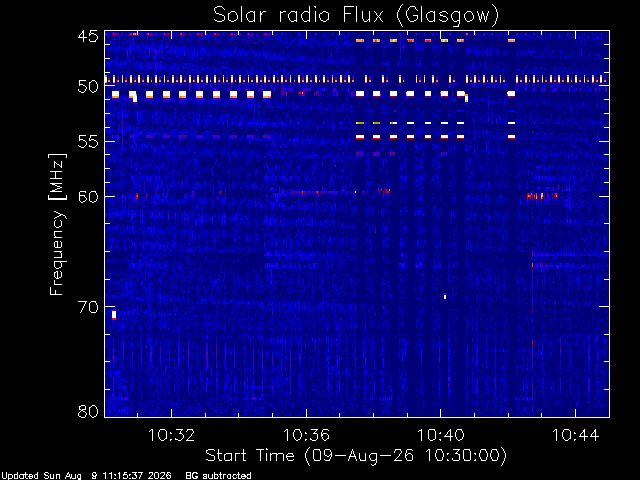Click the red emission patch at 60 MHz on the right side
Image resolution: width=640 pixels, height=480 pixels.
[x=542, y=196]
